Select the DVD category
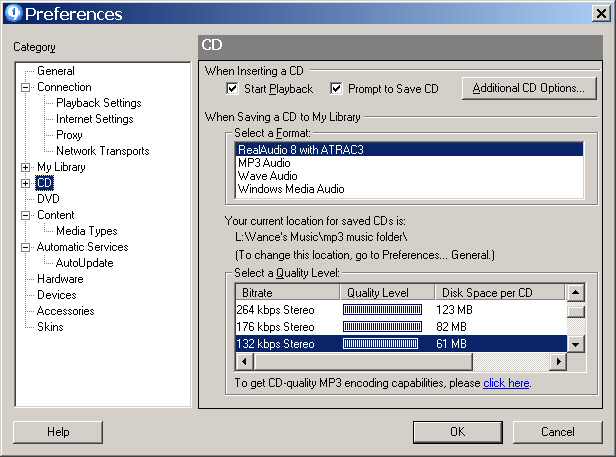Viewport: 616px width, 457px height. click(x=48, y=199)
